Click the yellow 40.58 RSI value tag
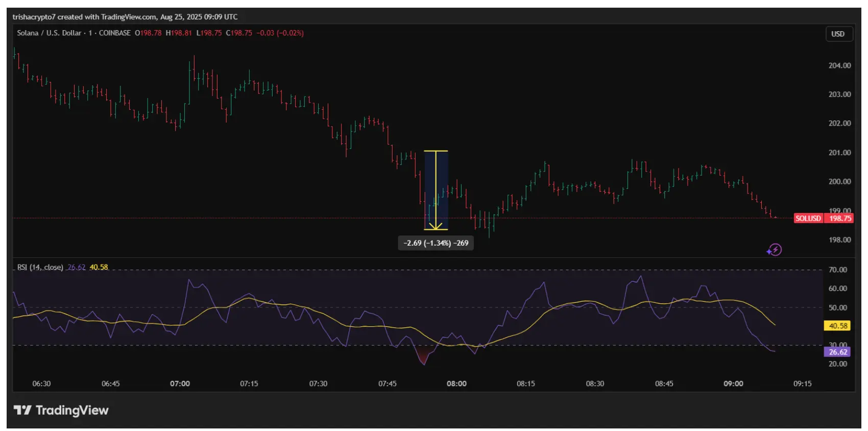This screenshot has width=868, height=431. [837, 325]
